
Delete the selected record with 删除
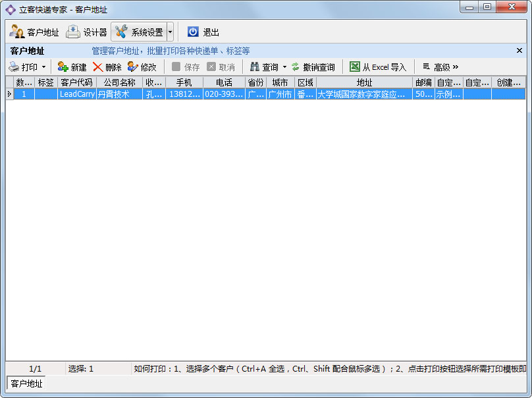pos(107,67)
